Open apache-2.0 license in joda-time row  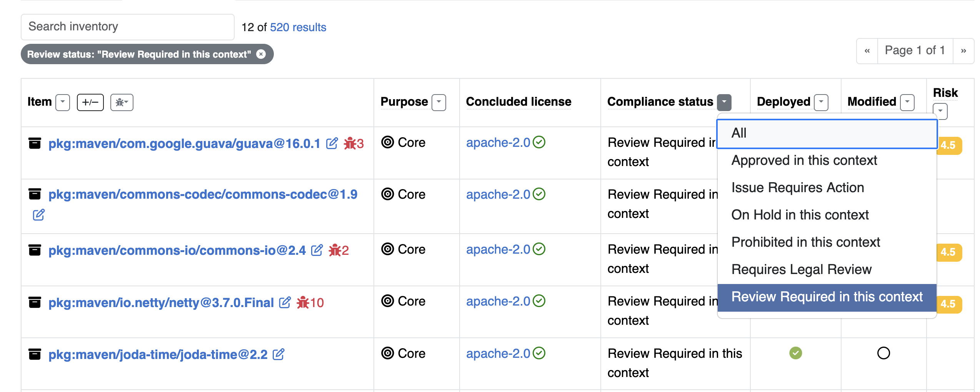(498, 354)
